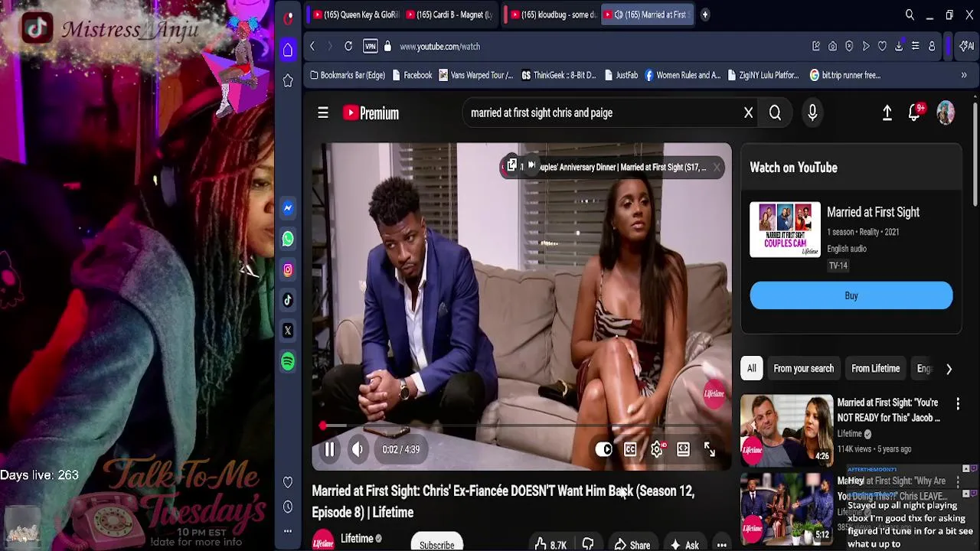Open a new browser tab
Screen dimensions: 980x551
coord(705,15)
